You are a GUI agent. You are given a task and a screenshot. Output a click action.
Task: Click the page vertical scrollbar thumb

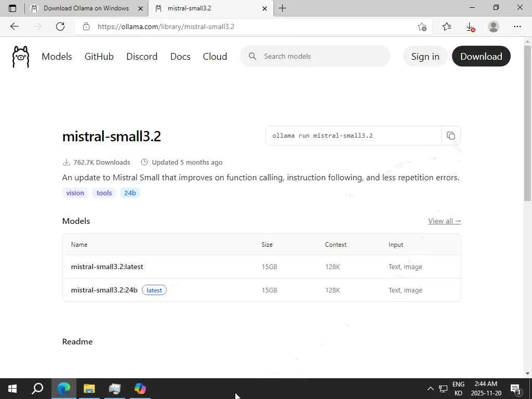pos(527,123)
